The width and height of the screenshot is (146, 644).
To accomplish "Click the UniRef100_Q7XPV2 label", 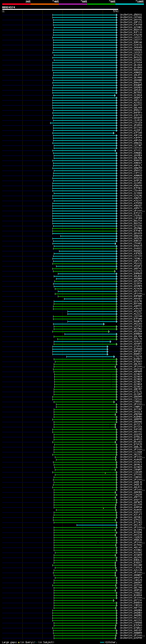I will 131,347.
